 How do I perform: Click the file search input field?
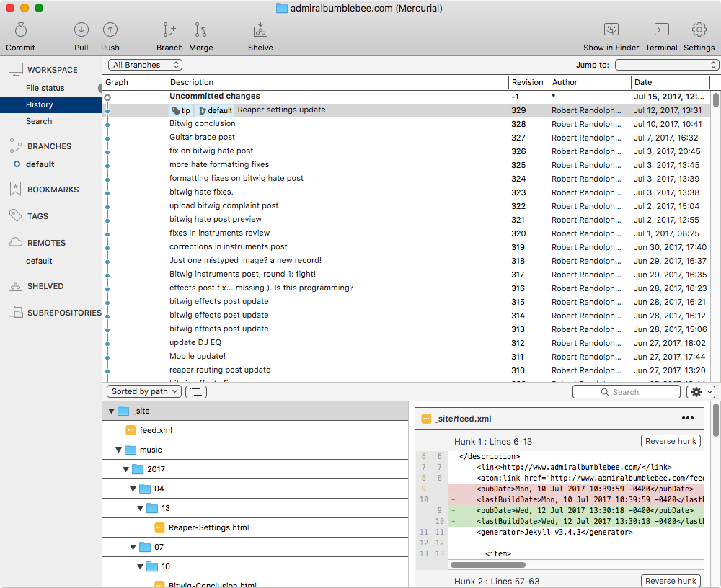click(x=626, y=392)
